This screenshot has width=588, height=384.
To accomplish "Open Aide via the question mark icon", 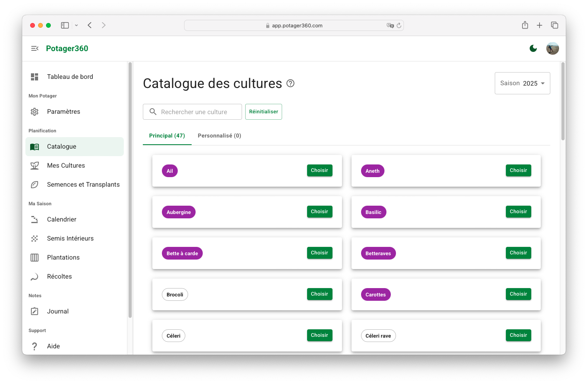I will point(35,346).
